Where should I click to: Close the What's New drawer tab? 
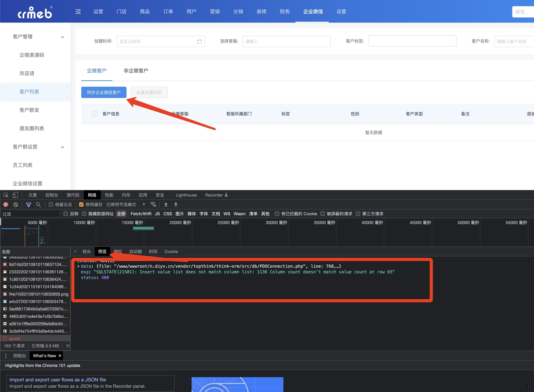pos(60,356)
